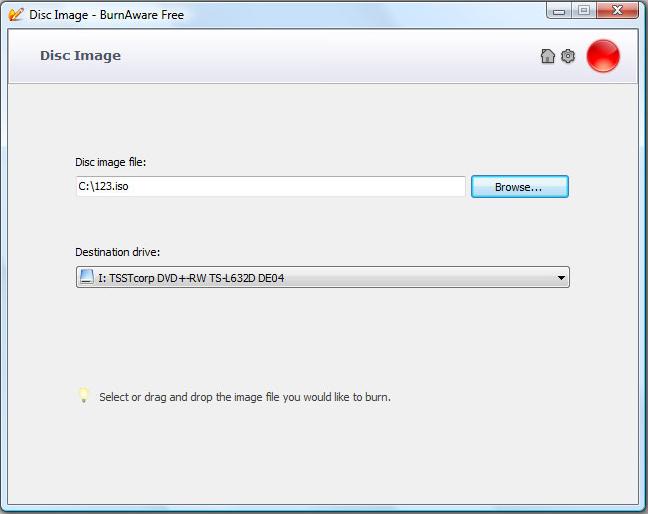648x514 pixels.
Task: Click the 'Destination drive:' label
Action: coord(117,252)
